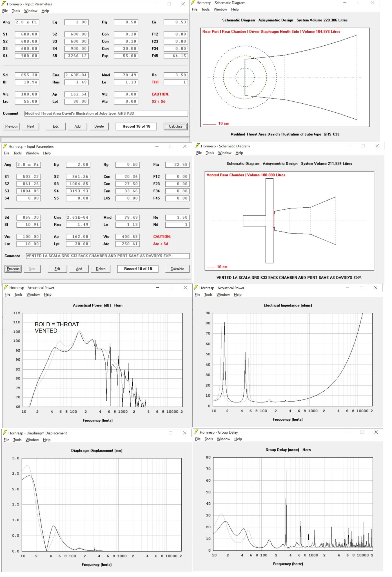Click the Ap field showing 162.54

[x=77, y=94]
